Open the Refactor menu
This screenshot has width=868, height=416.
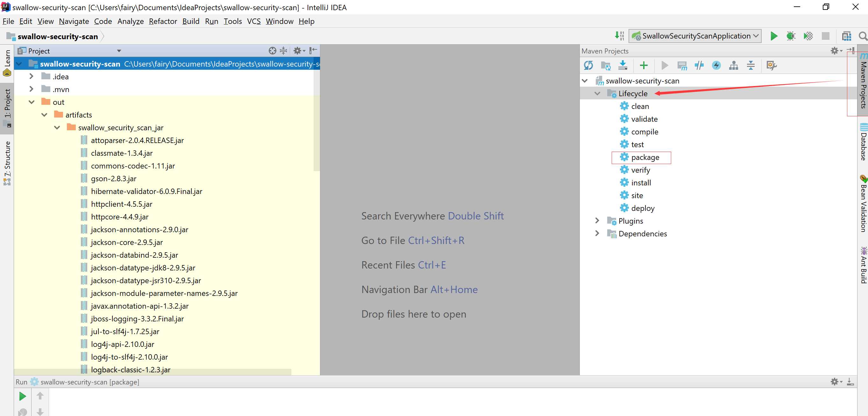[x=163, y=21]
